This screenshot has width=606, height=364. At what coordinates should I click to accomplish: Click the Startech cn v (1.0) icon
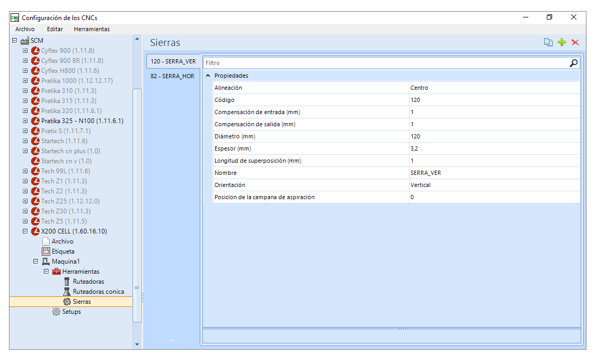[x=35, y=161]
